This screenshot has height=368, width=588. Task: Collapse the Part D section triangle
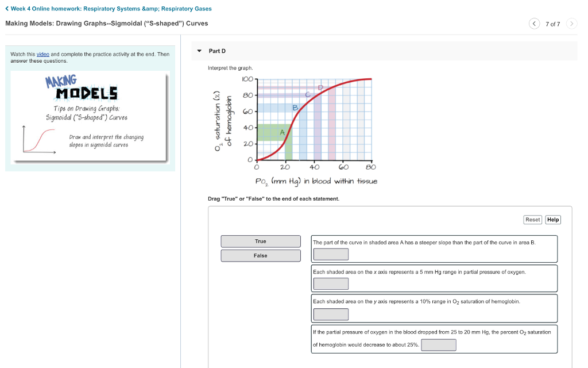(199, 51)
